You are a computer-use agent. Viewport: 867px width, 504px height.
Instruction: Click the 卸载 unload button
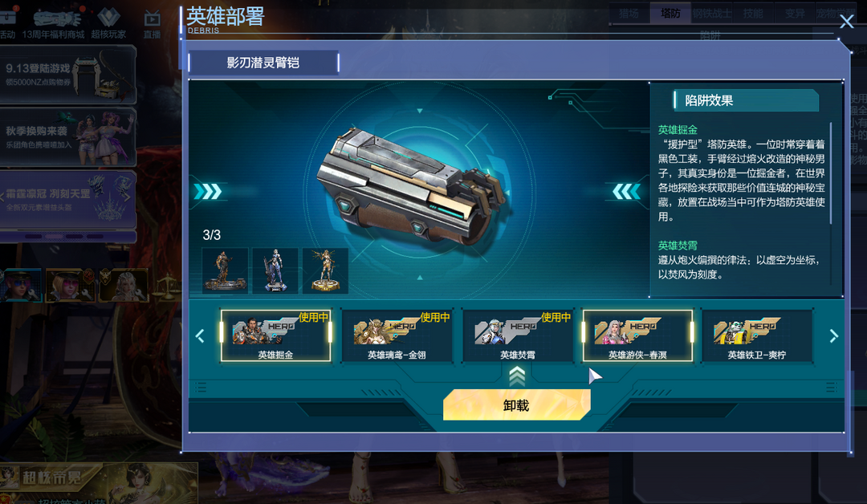(516, 405)
